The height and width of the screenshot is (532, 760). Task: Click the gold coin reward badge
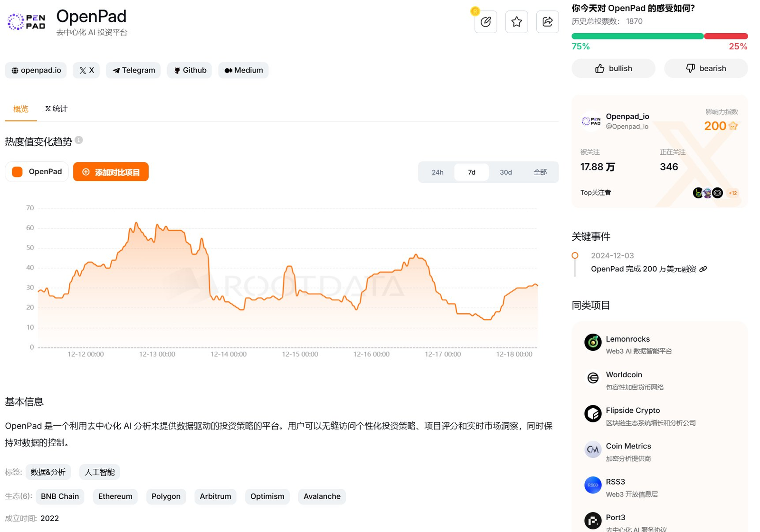(x=475, y=11)
